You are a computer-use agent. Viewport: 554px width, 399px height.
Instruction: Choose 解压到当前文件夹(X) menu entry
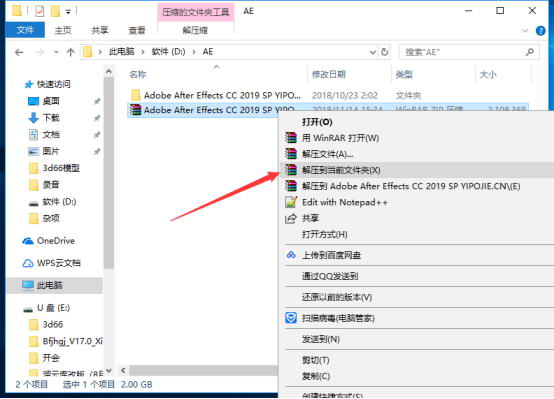[x=416, y=170]
